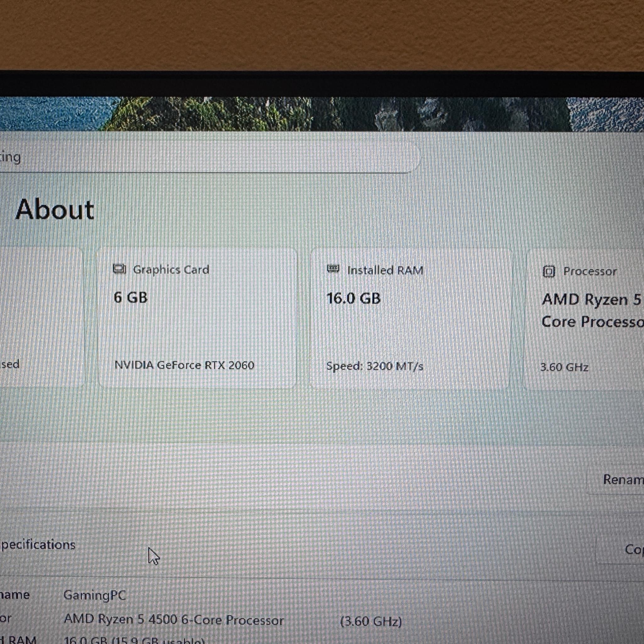Screen dimensions: 644x644
Task: Click the Installed RAM memory icon
Action: pyautogui.click(x=333, y=268)
